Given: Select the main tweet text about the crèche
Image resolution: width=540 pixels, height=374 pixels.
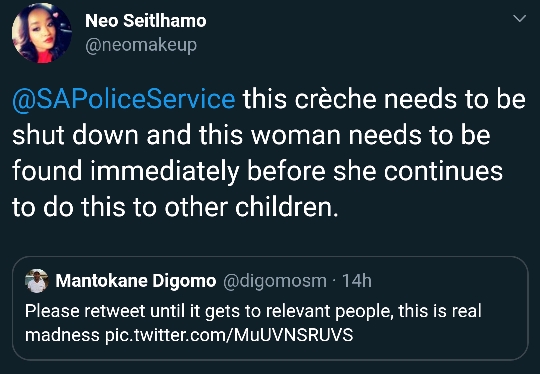Looking at the screenshot, I should [269, 153].
